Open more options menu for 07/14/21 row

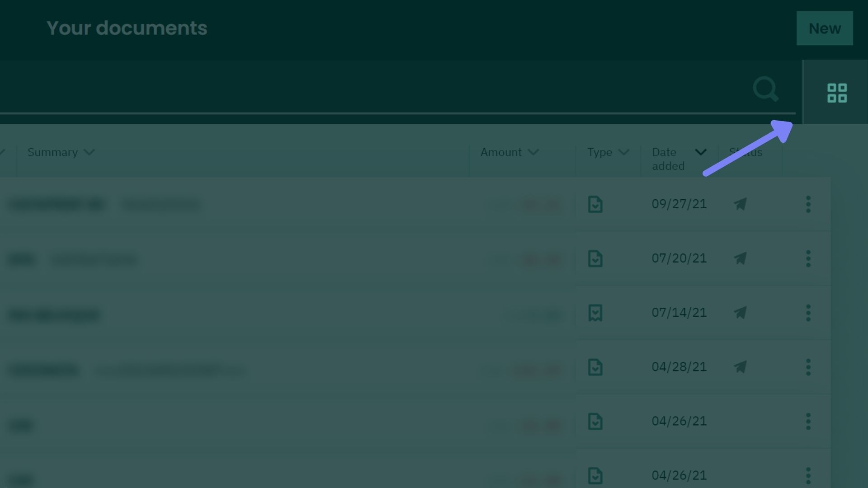808,313
